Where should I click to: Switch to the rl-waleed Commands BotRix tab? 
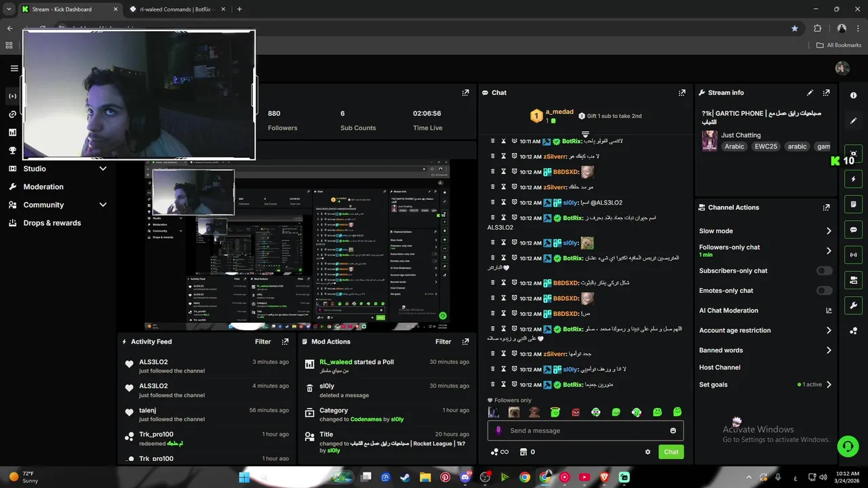[x=178, y=9]
